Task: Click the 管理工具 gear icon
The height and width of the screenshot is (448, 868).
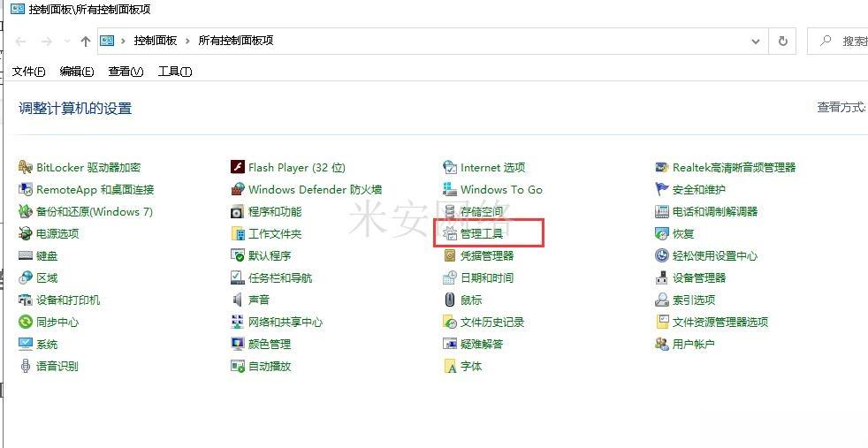Action: pyautogui.click(x=450, y=233)
